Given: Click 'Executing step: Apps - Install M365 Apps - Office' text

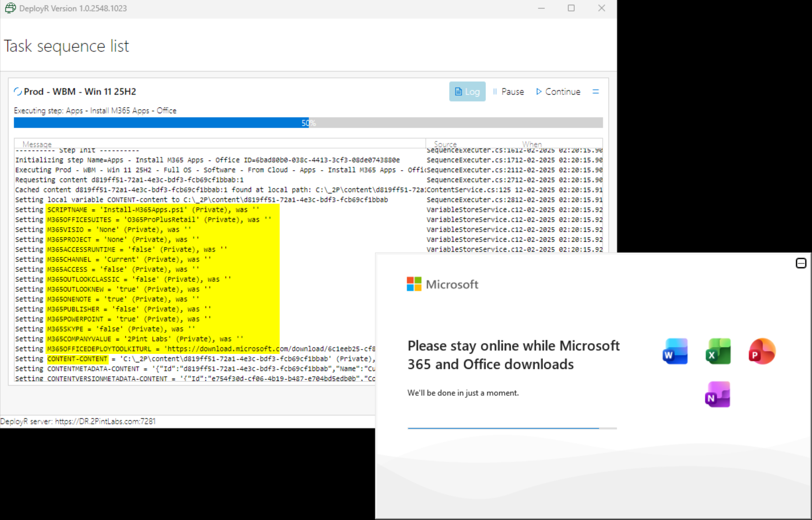Looking at the screenshot, I should tap(95, 110).
